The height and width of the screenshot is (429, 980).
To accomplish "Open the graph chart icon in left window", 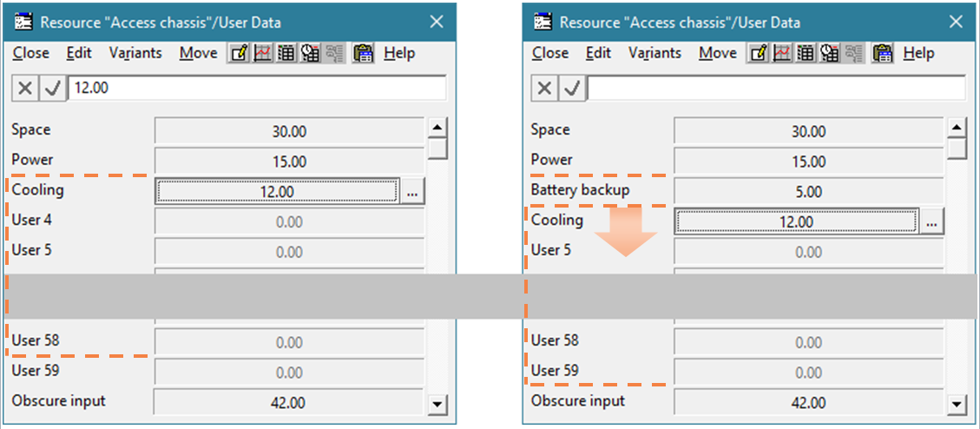I will click(262, 53).
